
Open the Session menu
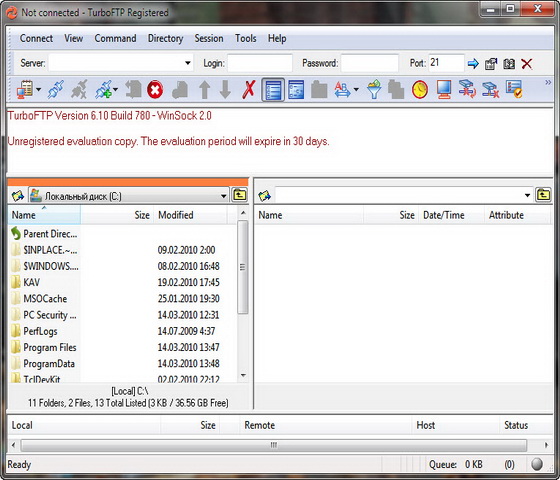coord(209,38)
